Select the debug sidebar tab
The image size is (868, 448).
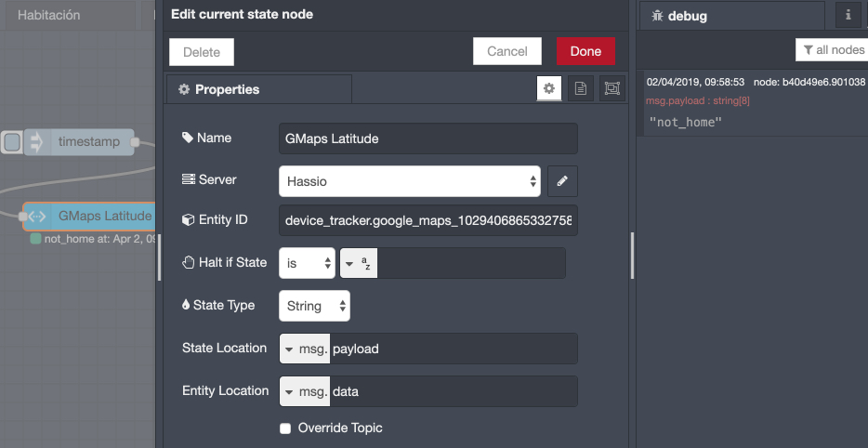pyautogui.click(x=731, y=16)
